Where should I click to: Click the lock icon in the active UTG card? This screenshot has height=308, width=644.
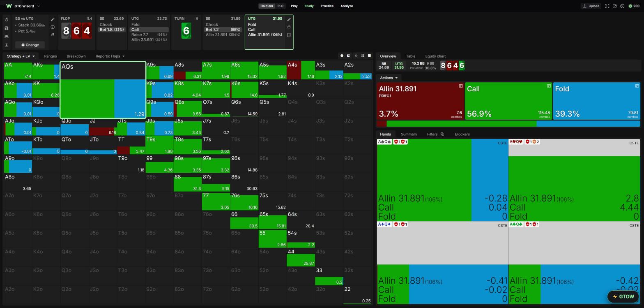[x=289, y=27]
